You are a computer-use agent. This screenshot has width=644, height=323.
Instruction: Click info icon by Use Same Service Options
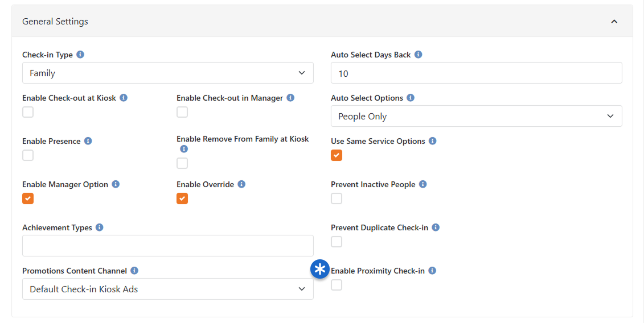click(x=433, y=141)
